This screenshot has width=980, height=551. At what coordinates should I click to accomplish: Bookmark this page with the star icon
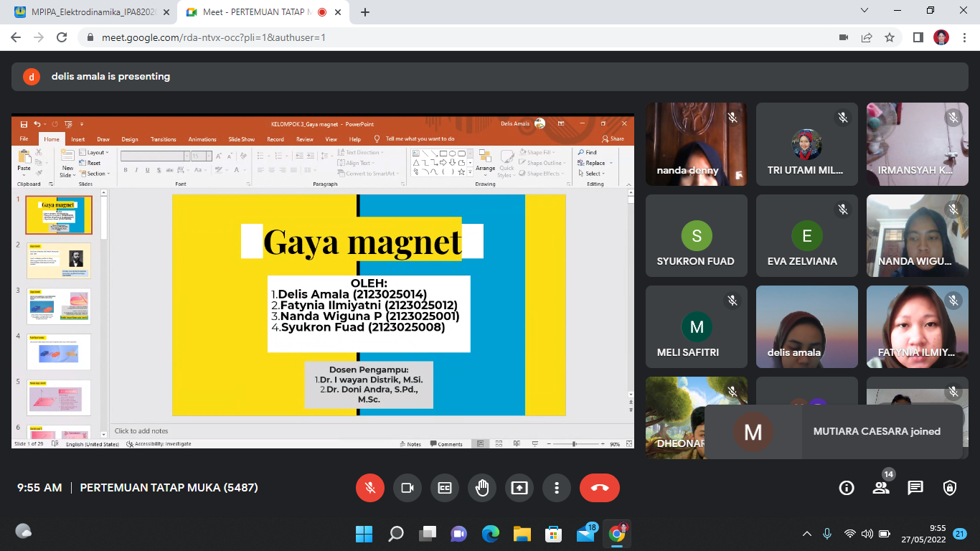point(890,37)
